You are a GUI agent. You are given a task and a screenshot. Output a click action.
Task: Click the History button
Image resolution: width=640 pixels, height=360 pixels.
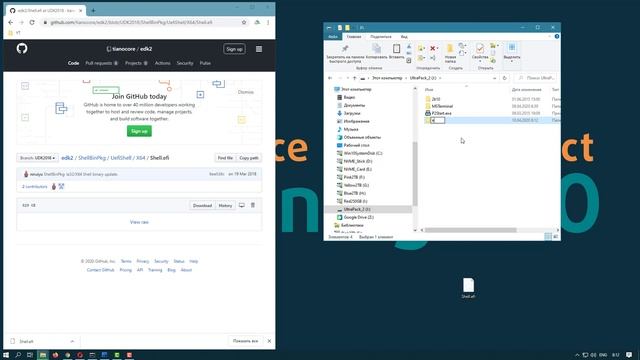point(225,205)
